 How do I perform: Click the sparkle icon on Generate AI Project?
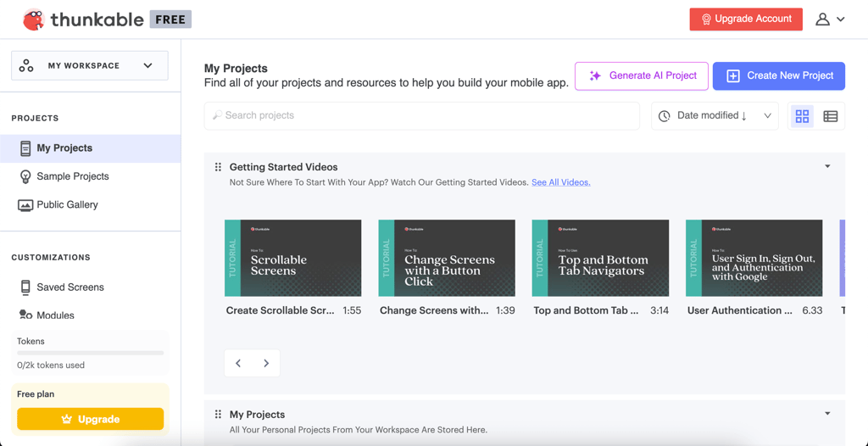[595, 76]
